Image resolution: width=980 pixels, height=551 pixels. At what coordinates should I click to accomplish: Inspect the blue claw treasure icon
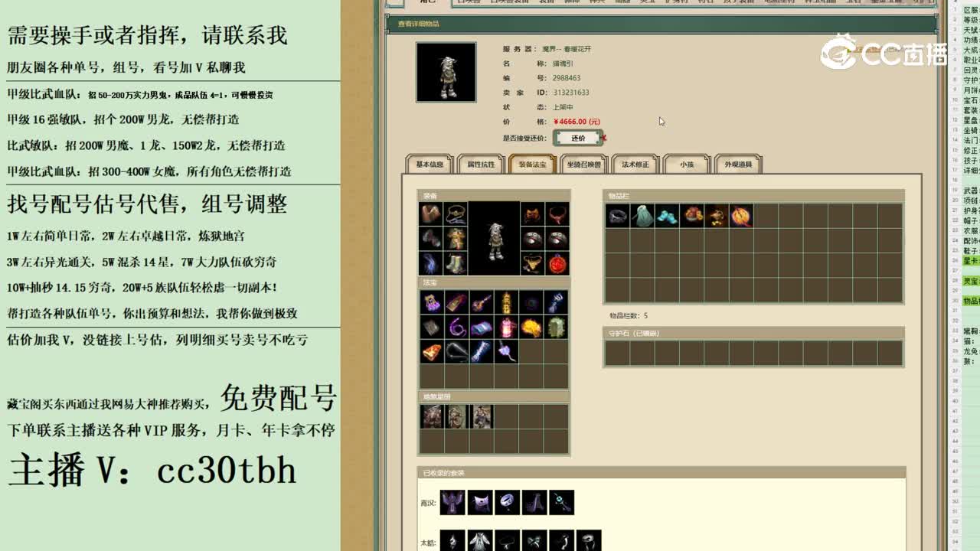point(556,302)
